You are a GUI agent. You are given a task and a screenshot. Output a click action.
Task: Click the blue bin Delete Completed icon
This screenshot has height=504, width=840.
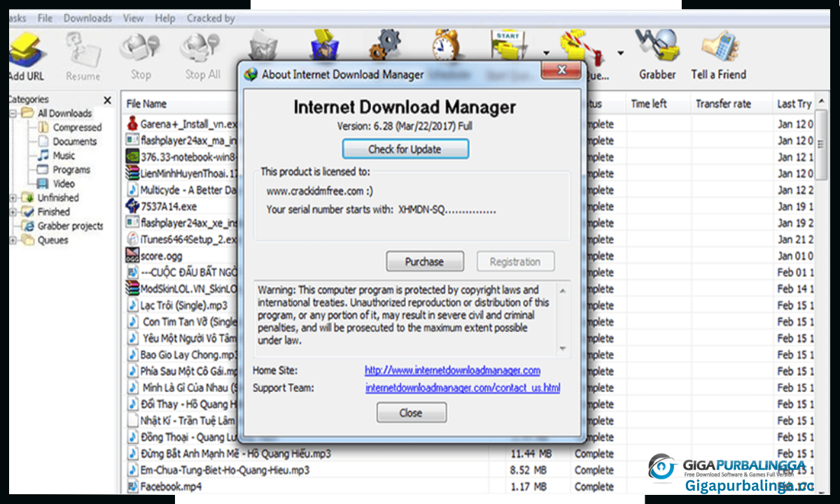pyautogui.click(x=324, y=45)
